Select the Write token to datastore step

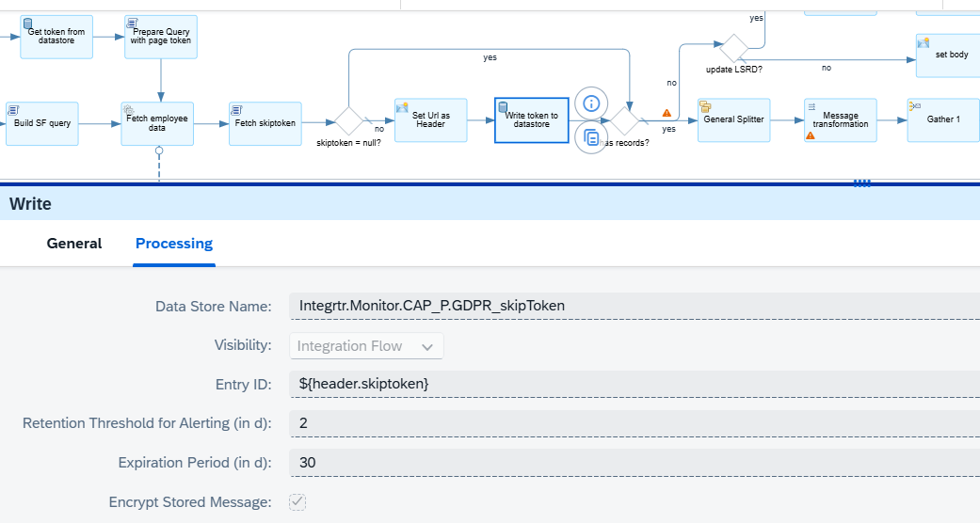click(532, 120)
